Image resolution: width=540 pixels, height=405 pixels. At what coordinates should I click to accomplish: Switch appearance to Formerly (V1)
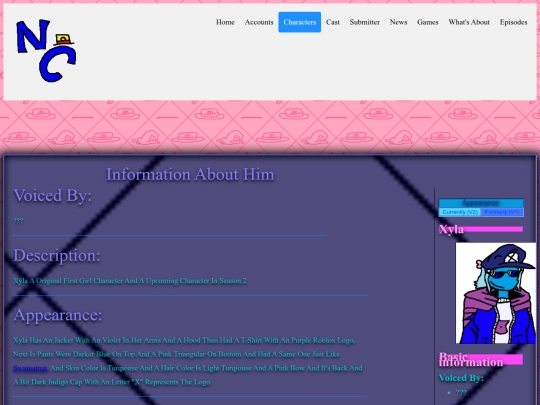(x=502, y=212)
